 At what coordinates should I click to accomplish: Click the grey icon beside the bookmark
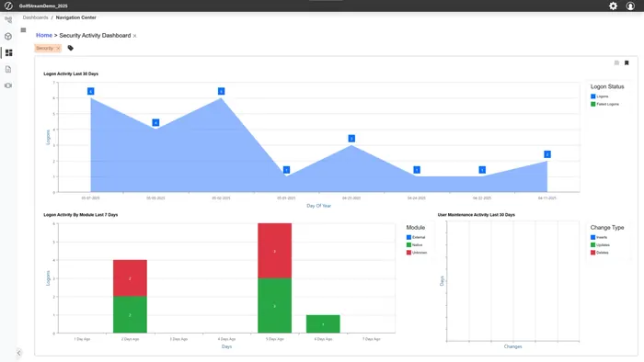(616, 62)
